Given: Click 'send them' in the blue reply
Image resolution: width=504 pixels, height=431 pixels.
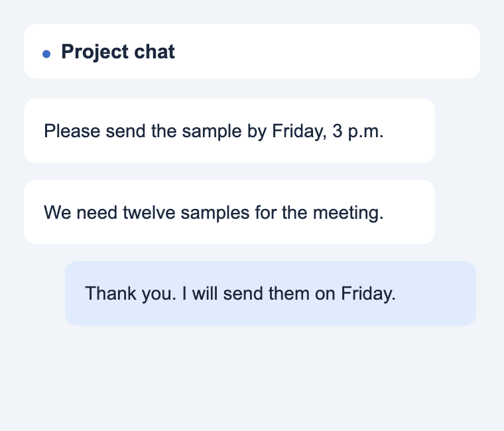Looking at the screenshot, I should (266, 294).
